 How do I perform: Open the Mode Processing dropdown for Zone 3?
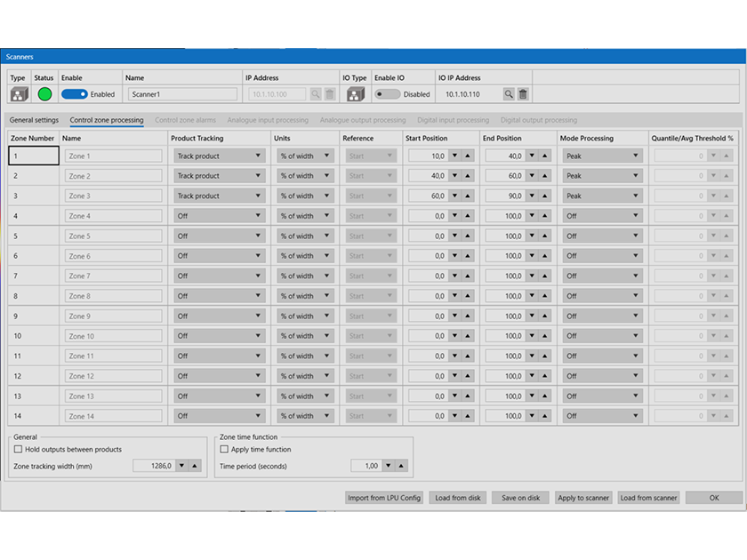point(603,196)
